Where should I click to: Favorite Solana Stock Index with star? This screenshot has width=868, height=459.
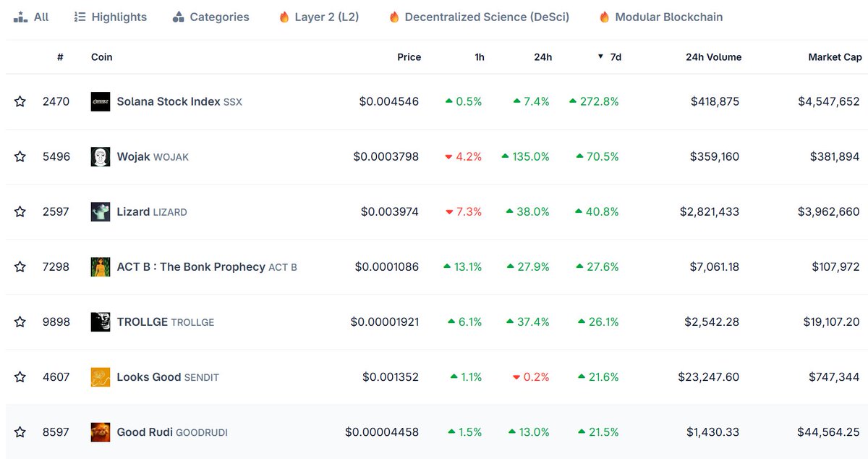pyautogui.click(x=20, y=101)
